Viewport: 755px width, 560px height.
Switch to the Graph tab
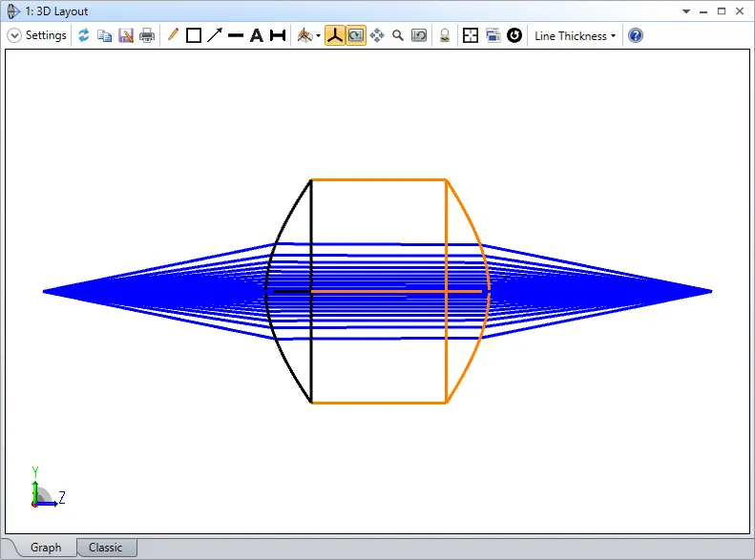pos(46,548)
